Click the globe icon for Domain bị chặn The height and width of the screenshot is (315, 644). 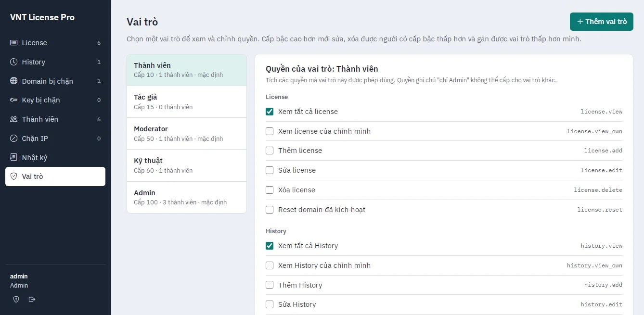coord(13,81)
